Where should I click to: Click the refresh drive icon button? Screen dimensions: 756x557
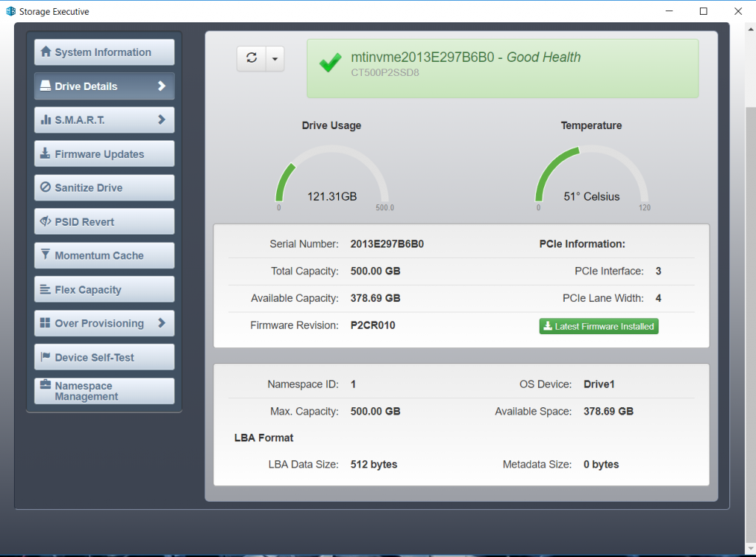[251, 59]
